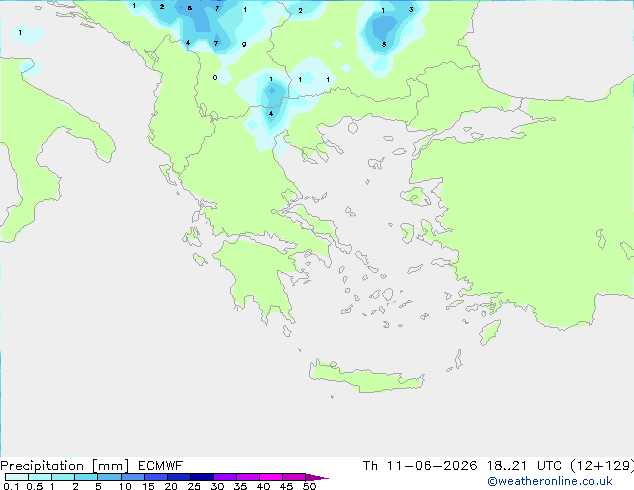Click the '(12+129)' forecast offset text
Viewport: 634px width, 490px height.
point(602,466)
